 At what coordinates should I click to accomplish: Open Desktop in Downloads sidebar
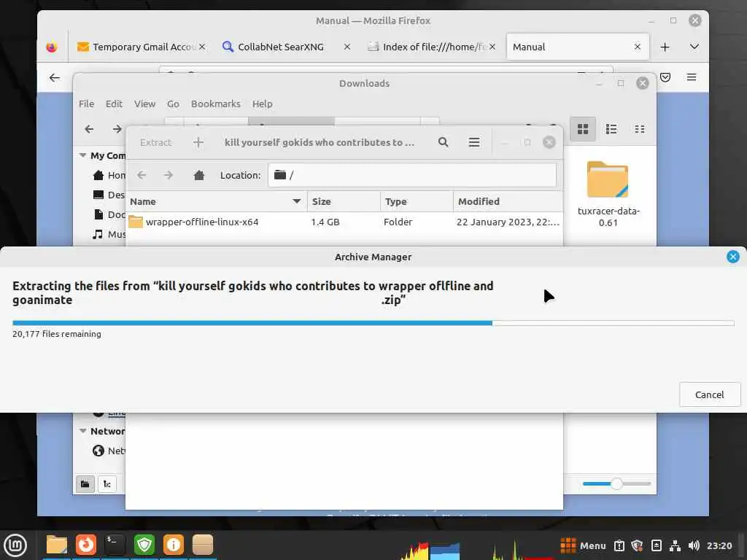[x=109, y=195]
